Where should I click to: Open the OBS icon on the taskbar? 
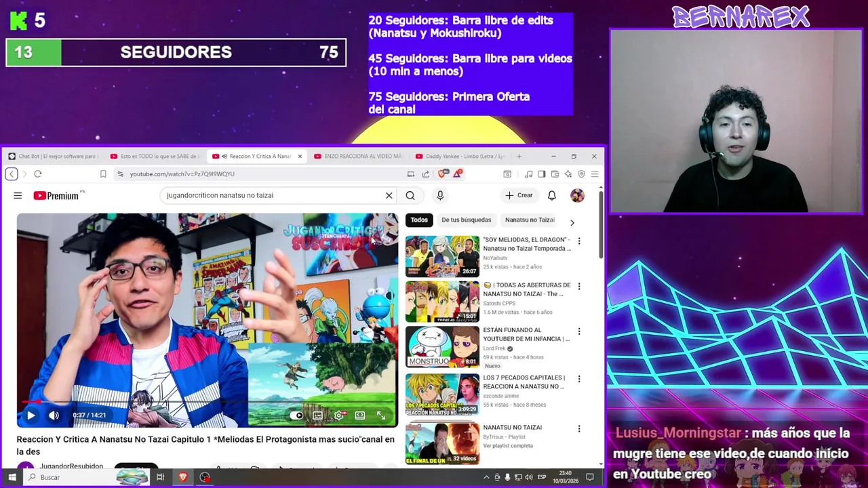[x=205, y=477]
